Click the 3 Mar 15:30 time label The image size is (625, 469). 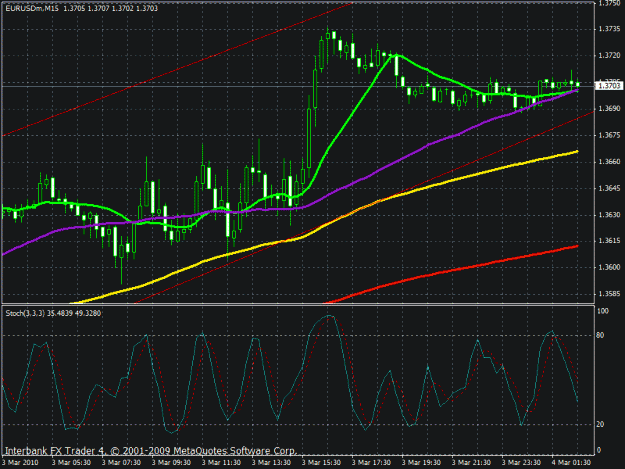click(x=321, y=463)
